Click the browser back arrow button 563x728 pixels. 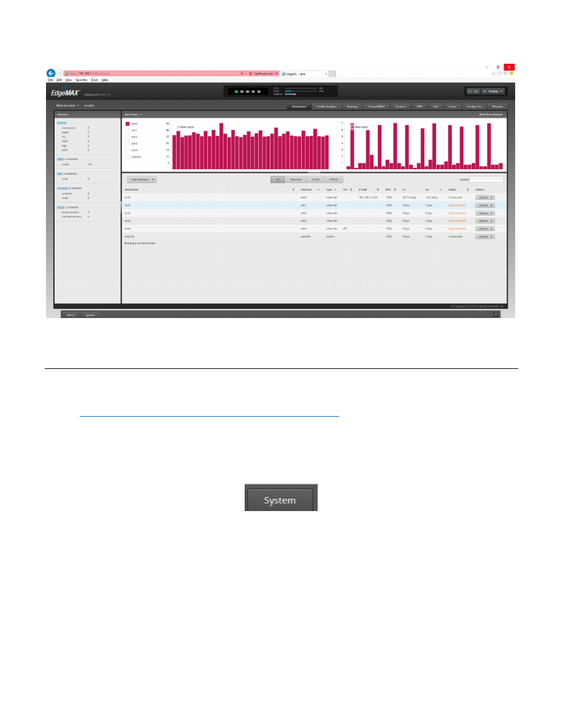pos(52,73)
